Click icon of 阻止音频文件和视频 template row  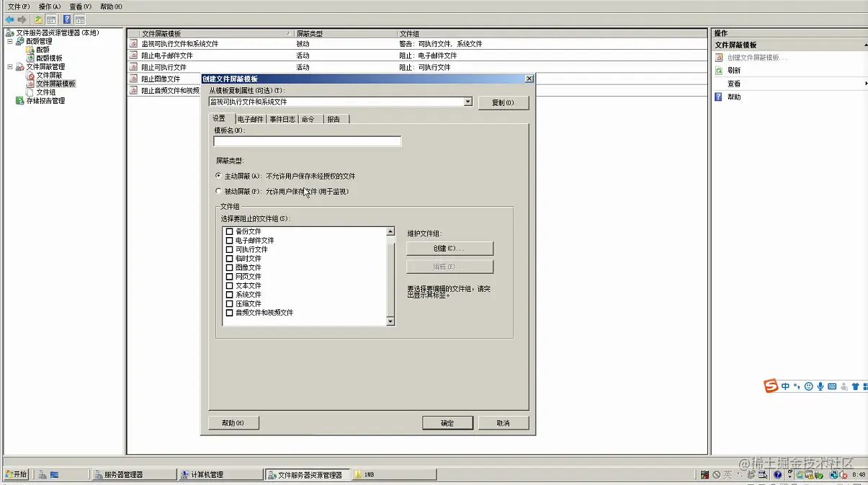pyautogui.click(x=133, y=91)
